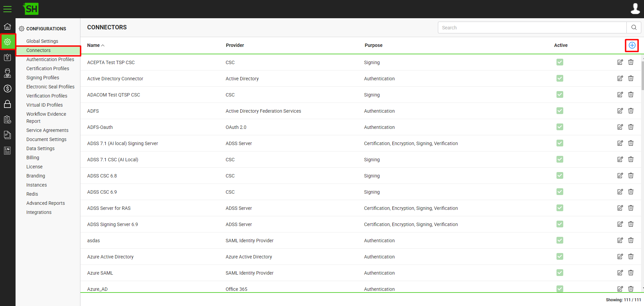Delete the Active Directory Connector row
The height and width of the screenshot is (306, 644).
pyautogui.click(x=631, y=78)
